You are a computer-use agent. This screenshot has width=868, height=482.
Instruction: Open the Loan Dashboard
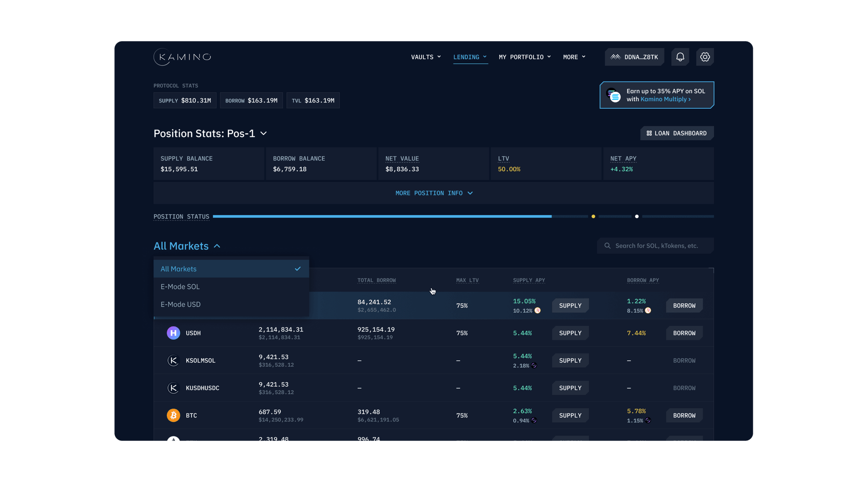[677, 133]
